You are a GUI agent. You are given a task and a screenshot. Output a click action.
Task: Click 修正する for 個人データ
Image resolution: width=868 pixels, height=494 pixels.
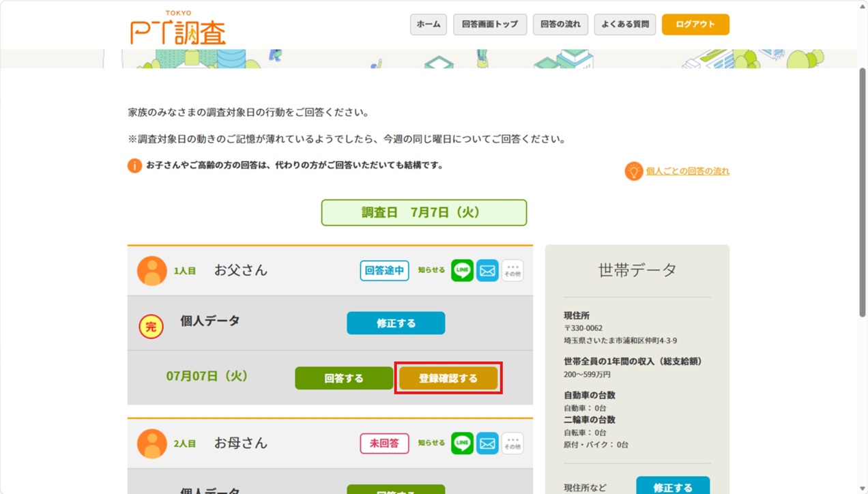pyautogui.click(x=396, y=323)
